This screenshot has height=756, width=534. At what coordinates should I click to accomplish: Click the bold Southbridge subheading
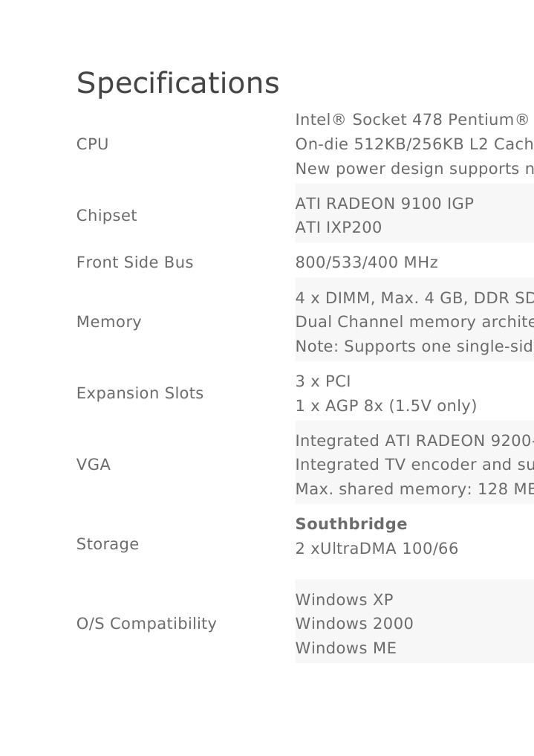[x=351, y=524]
